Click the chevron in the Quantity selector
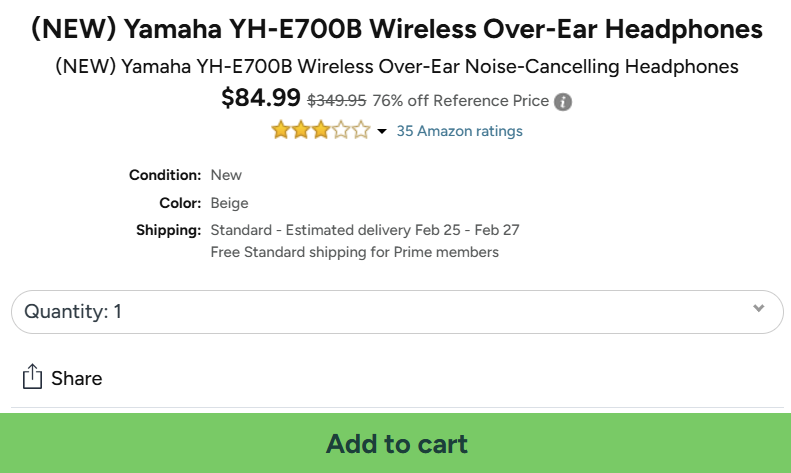Screen dimensions: 791x473 (758, 308)
